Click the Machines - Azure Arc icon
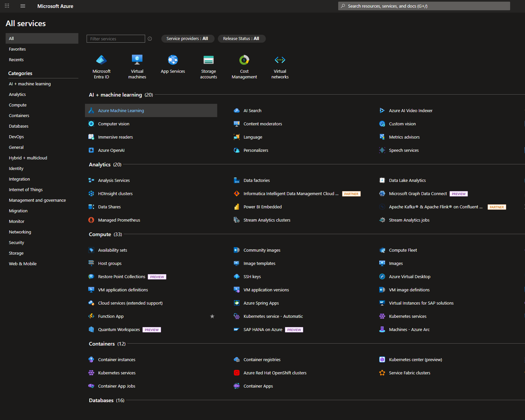Screen dimensions: 525x420 pos(382,329)
